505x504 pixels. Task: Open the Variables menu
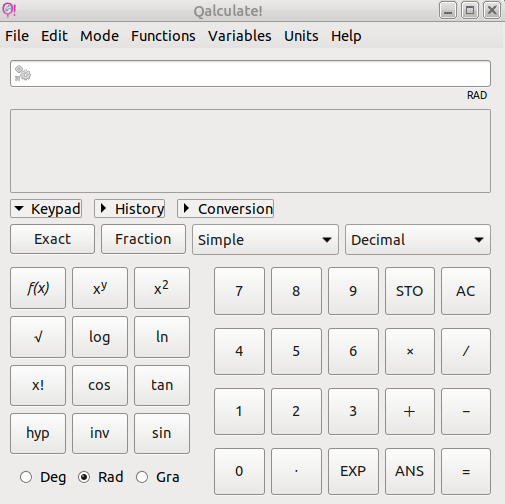pyautogui.click(x=240, y=36)
